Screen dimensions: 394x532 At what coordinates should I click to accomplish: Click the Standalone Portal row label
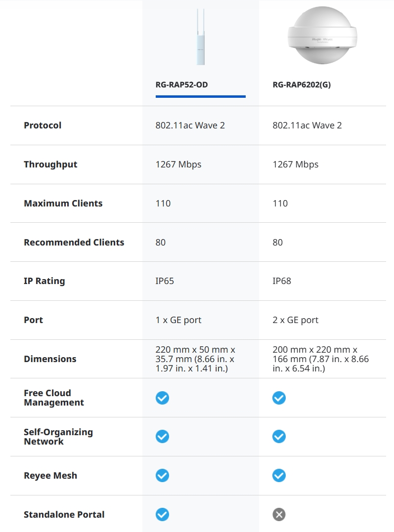64,515
